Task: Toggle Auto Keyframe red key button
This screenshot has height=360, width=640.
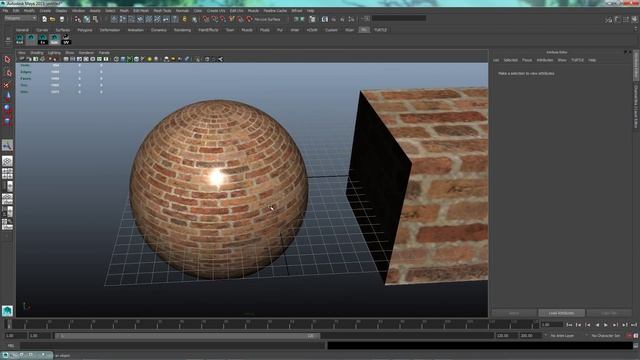Action: pyautogui.click(x=629, y=336)
